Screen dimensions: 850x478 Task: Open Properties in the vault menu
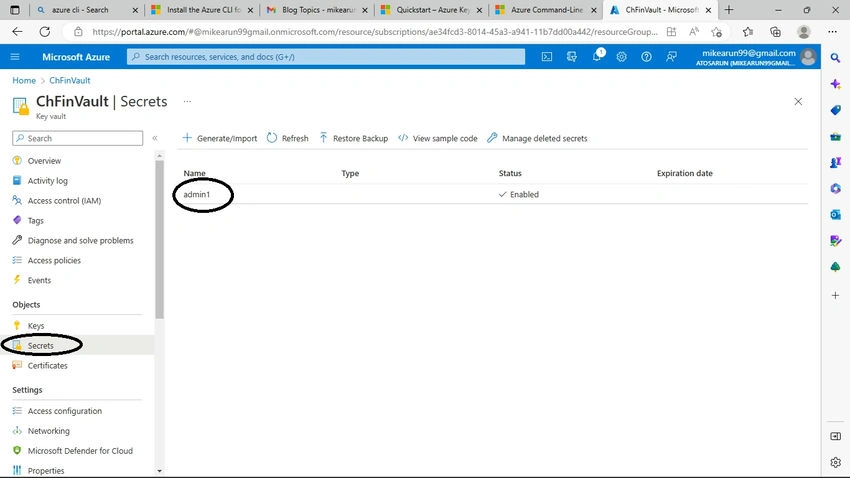(46, 470)
